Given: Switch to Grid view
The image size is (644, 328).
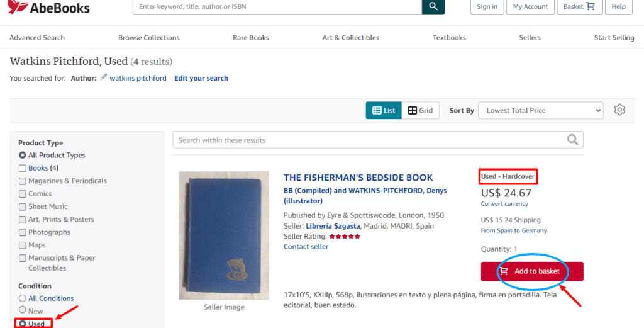Looking at the screenshot, I should pos(420,111).
